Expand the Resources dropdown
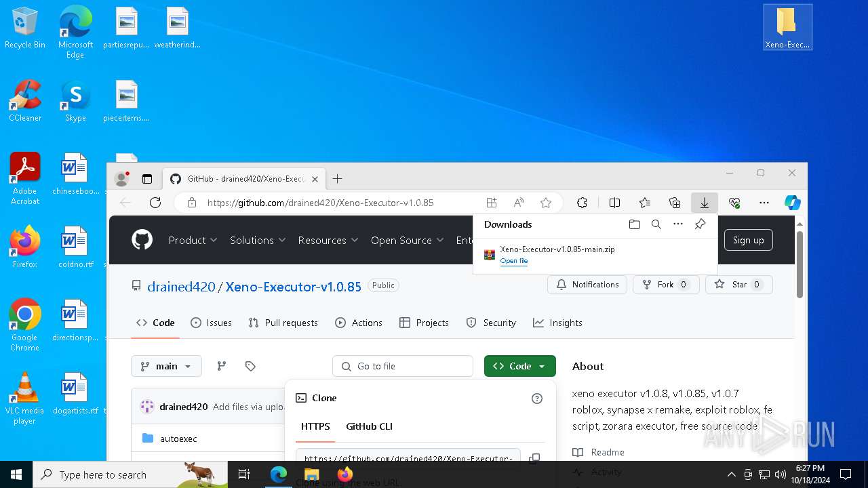The height and width of the screenshot is (488, 868). (328, 240)
